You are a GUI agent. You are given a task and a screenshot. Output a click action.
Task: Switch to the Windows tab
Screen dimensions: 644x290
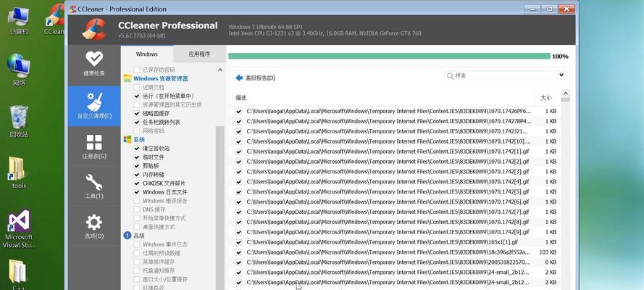coord(146,54)
